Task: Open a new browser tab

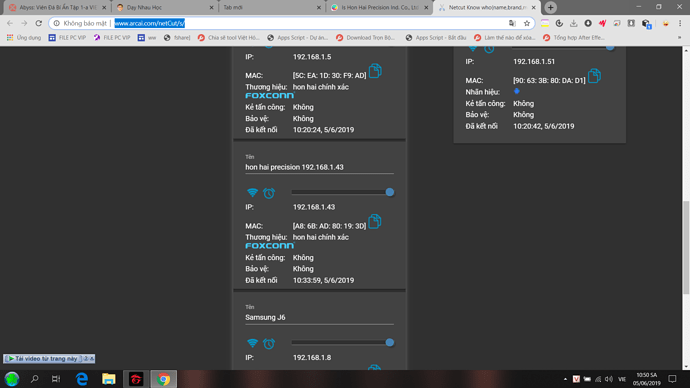Action: (x=551, y=7)
